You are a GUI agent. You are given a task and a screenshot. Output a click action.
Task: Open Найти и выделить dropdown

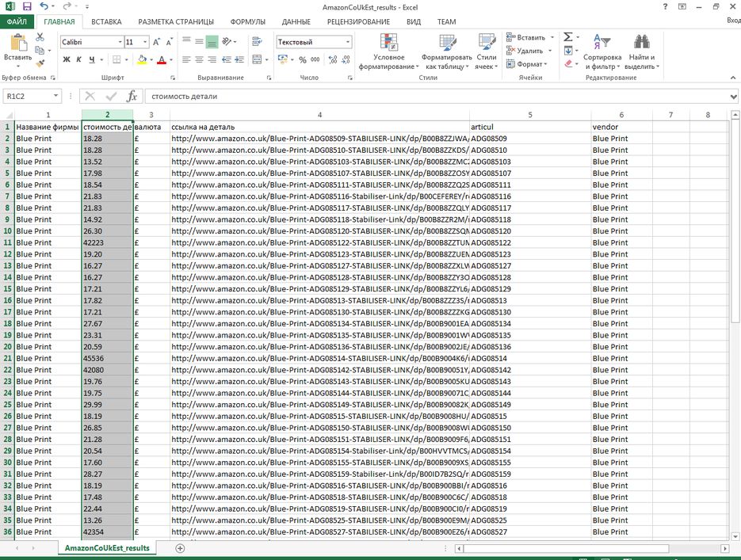(642, 52)
